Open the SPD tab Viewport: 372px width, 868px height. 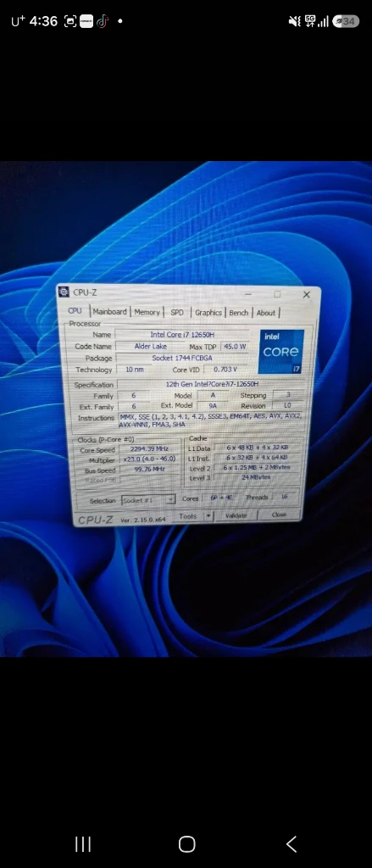[177, 312]
